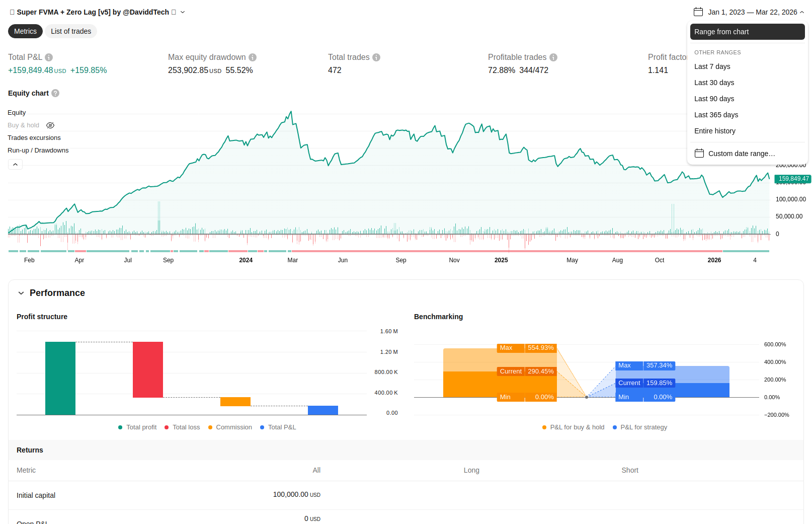Collapse the equity chart legend chevron
This screenshot has height=524, width=812.
coord(15,165)
